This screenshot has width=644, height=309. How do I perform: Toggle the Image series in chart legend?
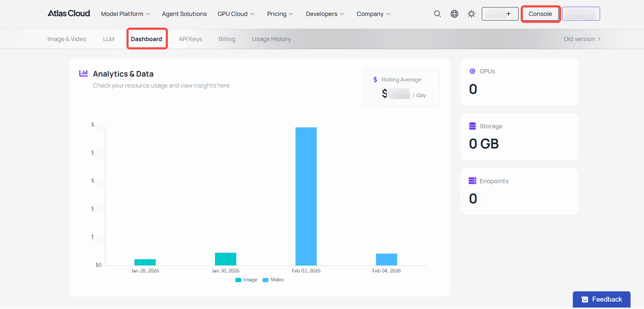[247, 280]
